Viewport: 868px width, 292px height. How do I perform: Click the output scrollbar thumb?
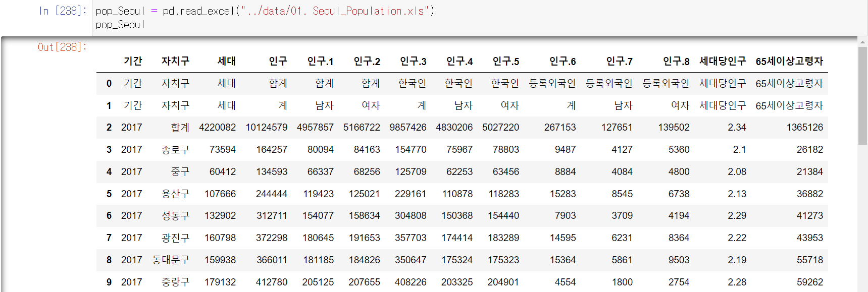(862, 96)
